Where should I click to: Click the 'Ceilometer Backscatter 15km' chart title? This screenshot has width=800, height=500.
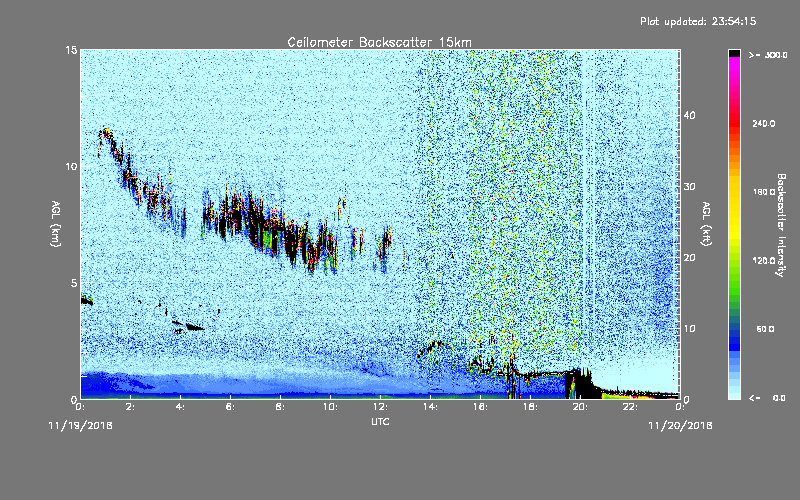coord(379,42)
